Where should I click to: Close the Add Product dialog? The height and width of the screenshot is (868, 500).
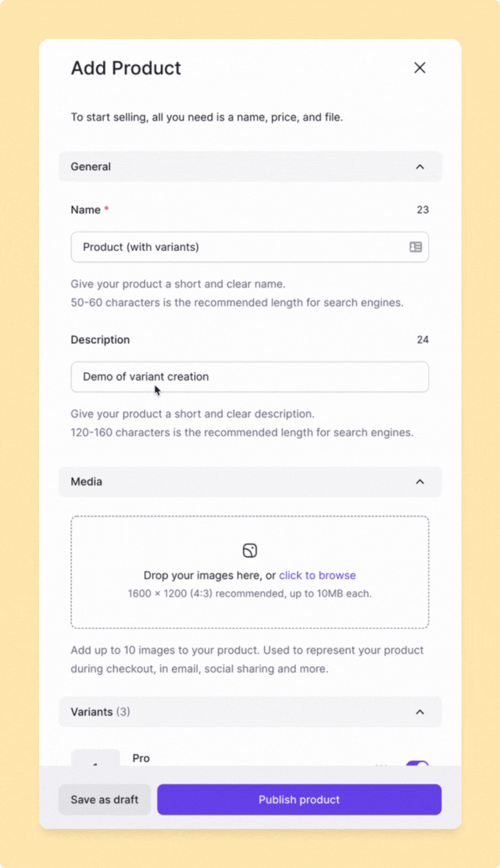[420, 68]
